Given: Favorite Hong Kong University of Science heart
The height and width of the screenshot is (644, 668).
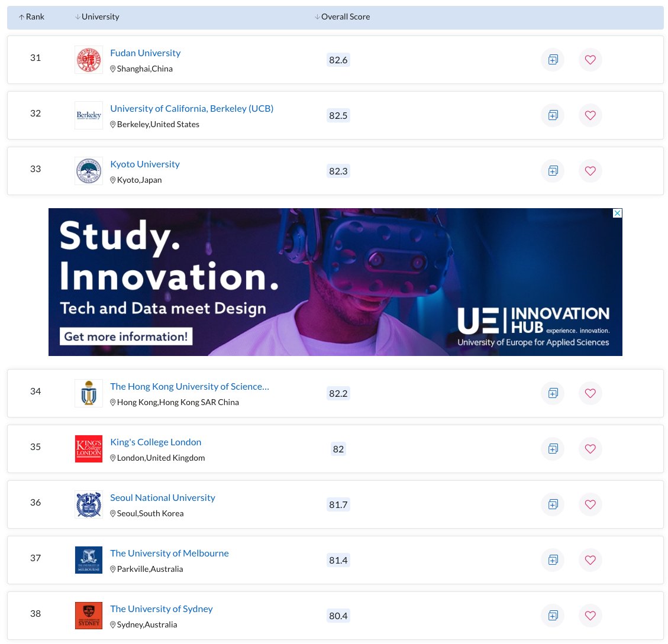Looking at the screenshot, I should [x=590, y=393].
